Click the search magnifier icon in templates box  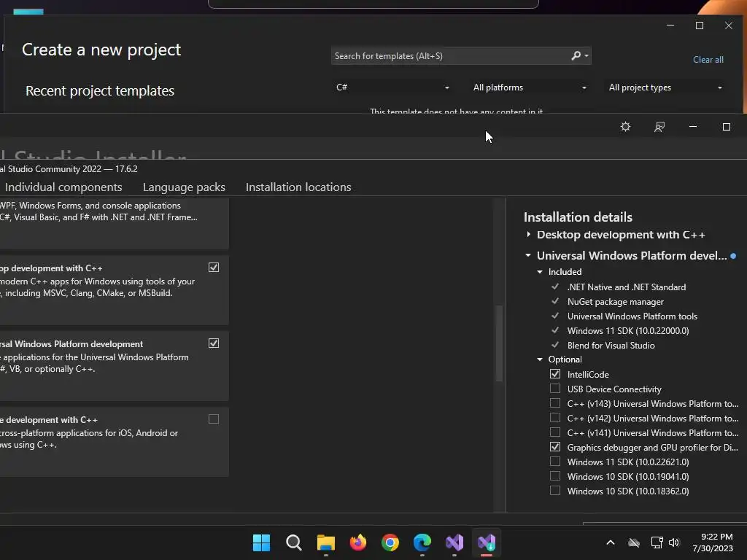point(576,55)
